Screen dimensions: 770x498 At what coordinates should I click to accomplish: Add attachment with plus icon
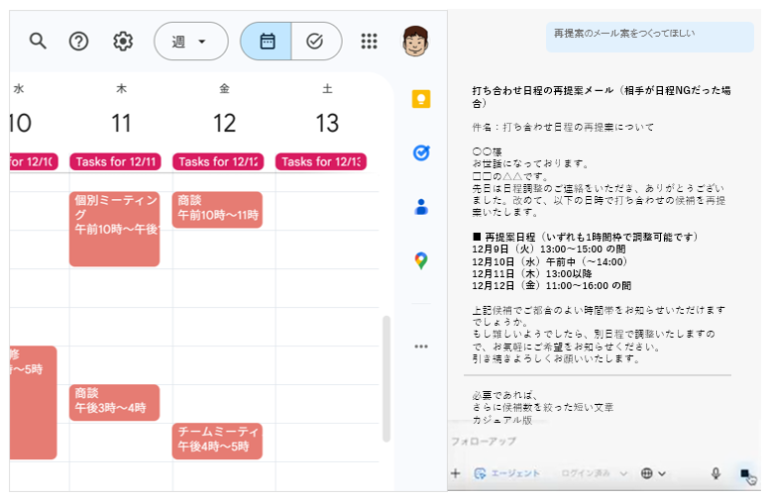[456, 473]
